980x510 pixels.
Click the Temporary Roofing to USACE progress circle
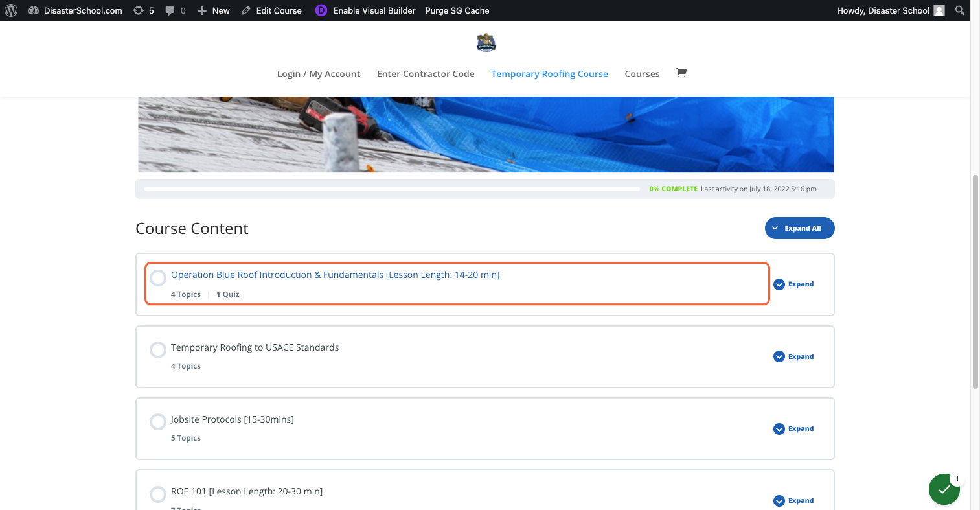point(158,350)
